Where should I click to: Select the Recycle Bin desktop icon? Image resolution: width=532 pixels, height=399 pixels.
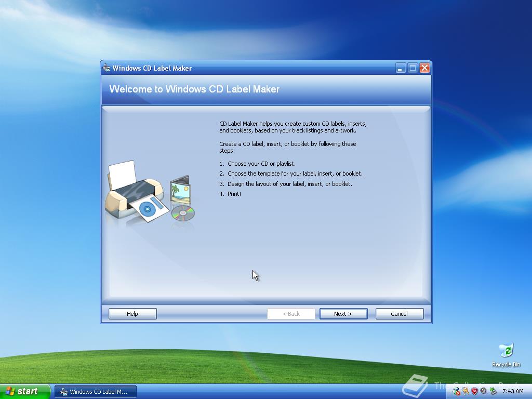pyautogui.click(x=506, y=355)
